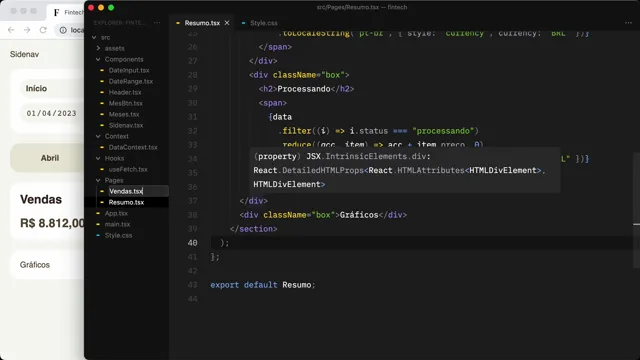Close the Resumo.tsx tab
The height and width of the screenshot is (360, 640).
coord(227,23)
